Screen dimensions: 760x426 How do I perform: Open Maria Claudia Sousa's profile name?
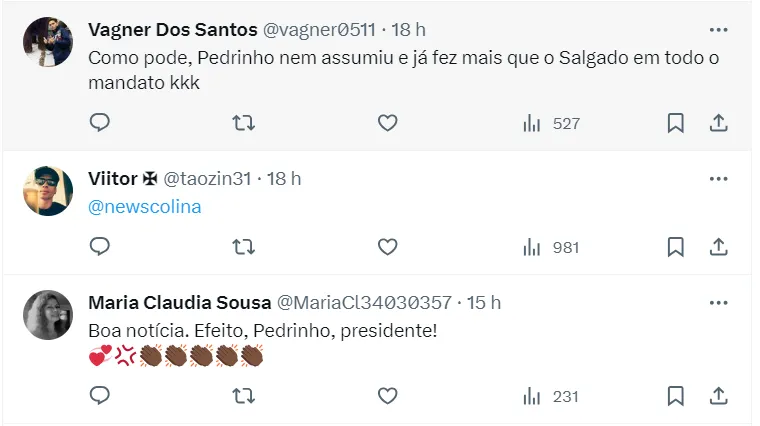point(178,302)
